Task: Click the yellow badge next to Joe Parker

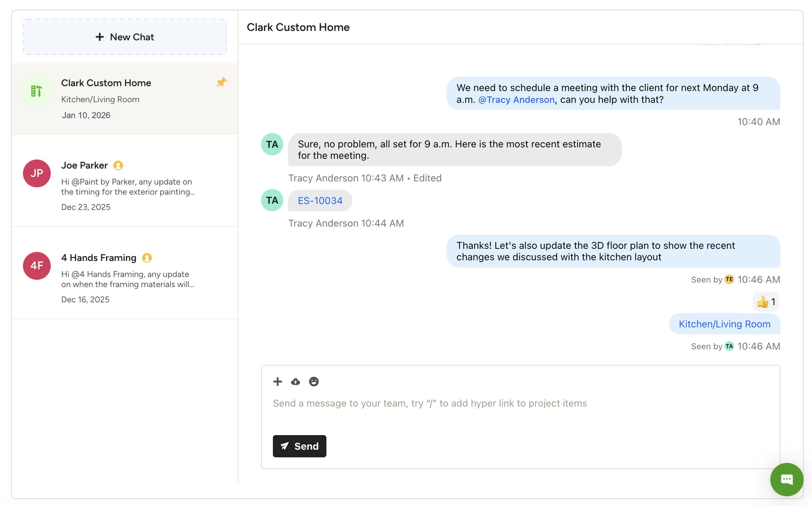Action: point(118,165)
